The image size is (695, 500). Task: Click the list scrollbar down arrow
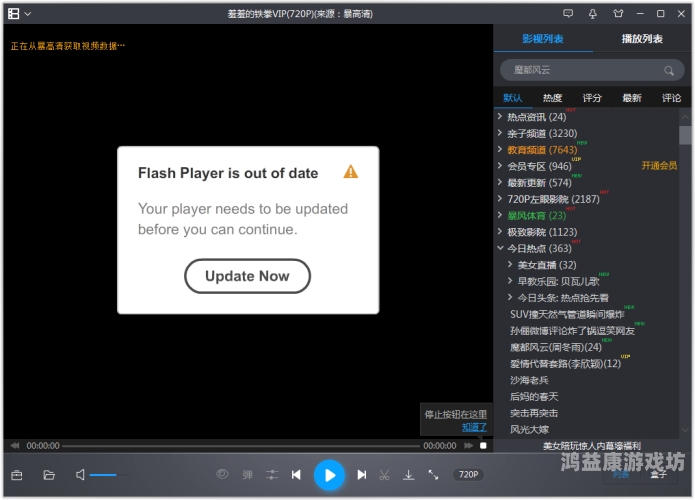685,430
